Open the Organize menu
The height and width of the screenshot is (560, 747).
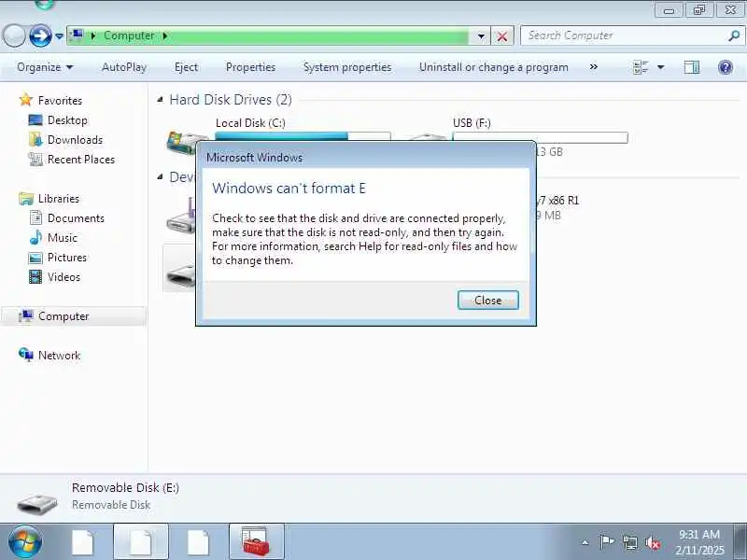pyautogui.click(x=45, y=67)
